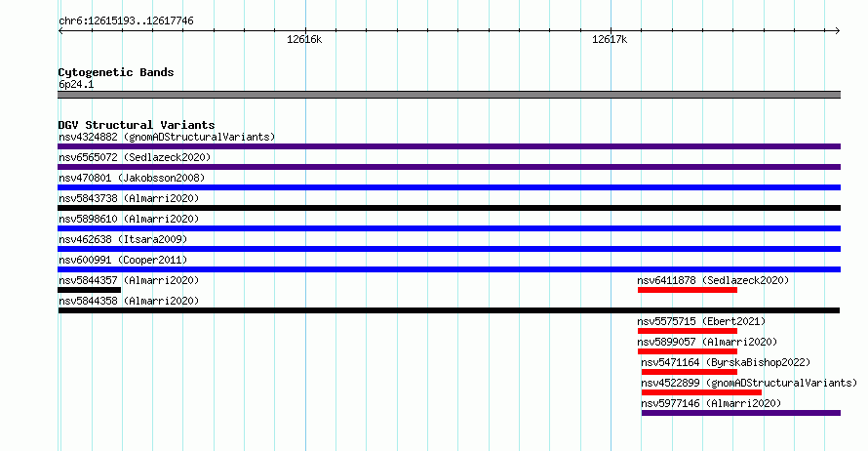
Task: Click the nsv5843738 black variant bar
Action: coord(449,208)
